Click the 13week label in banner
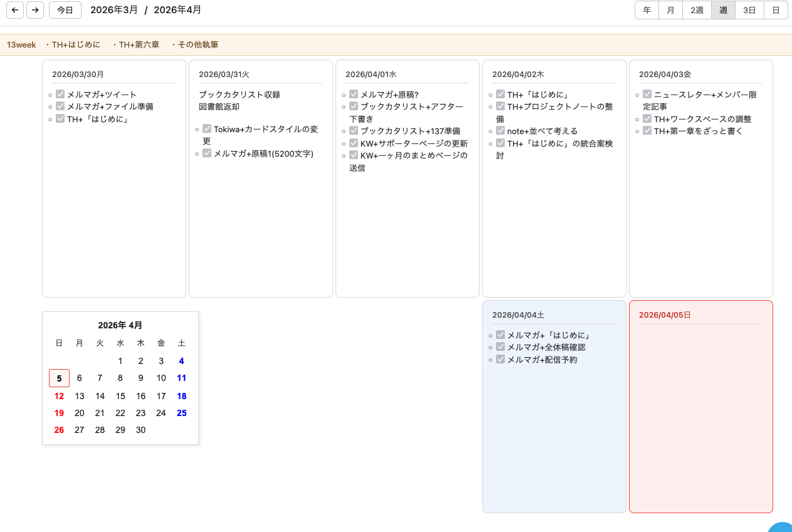 pyautogui.click(x=21, y=44)
